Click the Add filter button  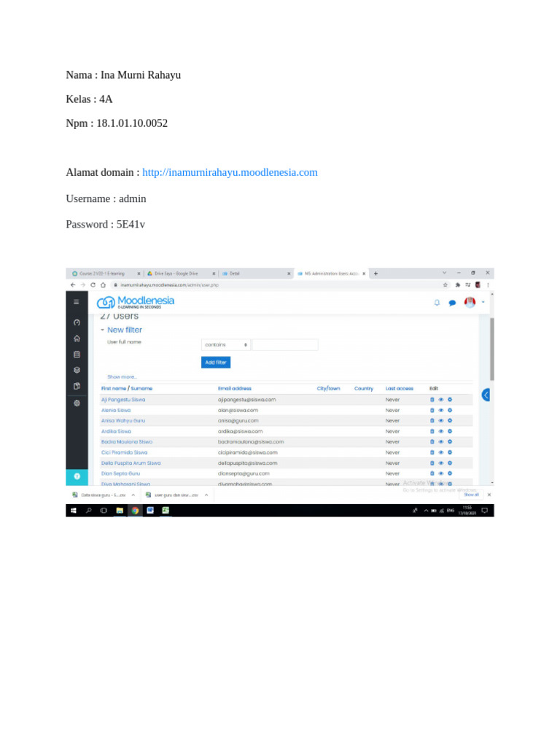pyautogui.click(x=216, y=363)
